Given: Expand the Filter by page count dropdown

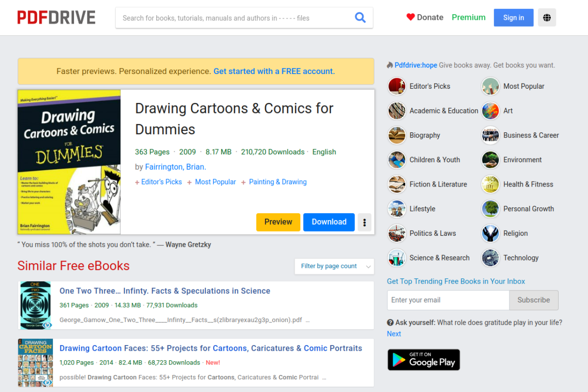Looking at the screenshot, I should (334, 266).
